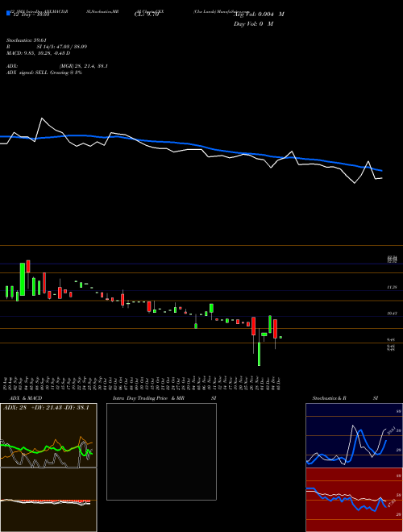Click the peak of the white price line
This screenshot has width=403, height=532.
[x=42, y=118]
